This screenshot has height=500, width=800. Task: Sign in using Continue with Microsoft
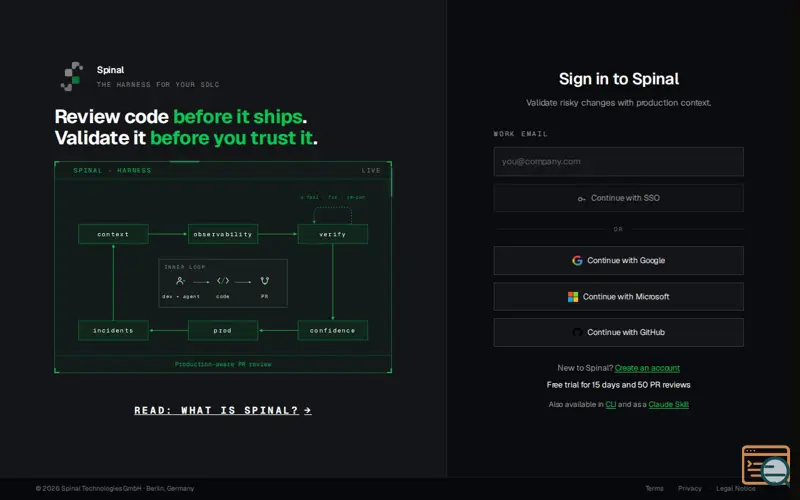[618, 296]
